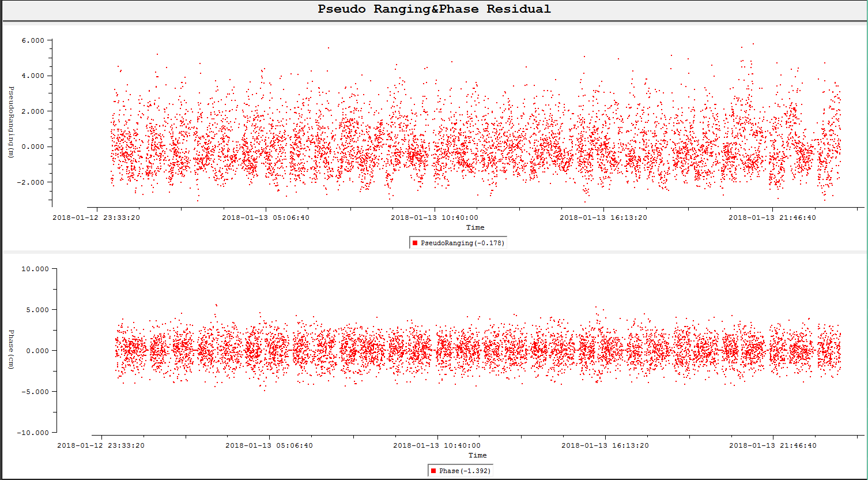Select bottom chart's 2018-01-13 21:46:40 time tick
Viewport: 868px width, 480px height.
coord(773,445)
